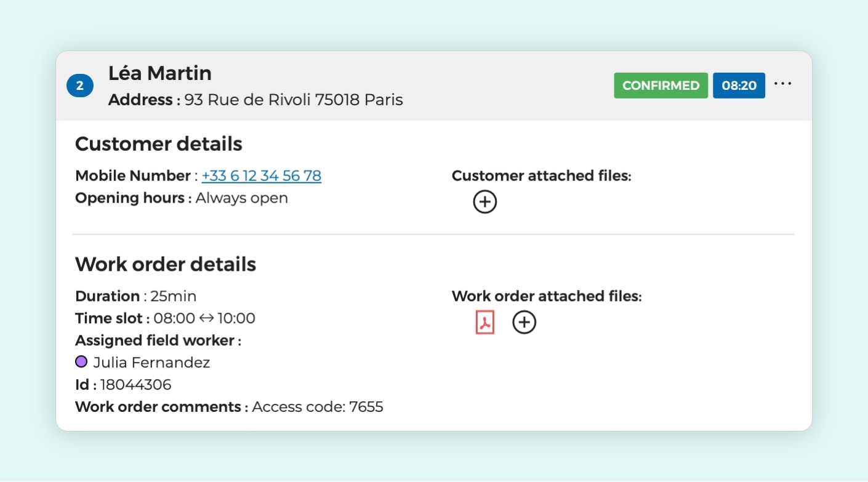The width and height of the screenshot is (868, 482).
Task: Add a customer attached file via the plus icon
Action: tap(484, 201)
